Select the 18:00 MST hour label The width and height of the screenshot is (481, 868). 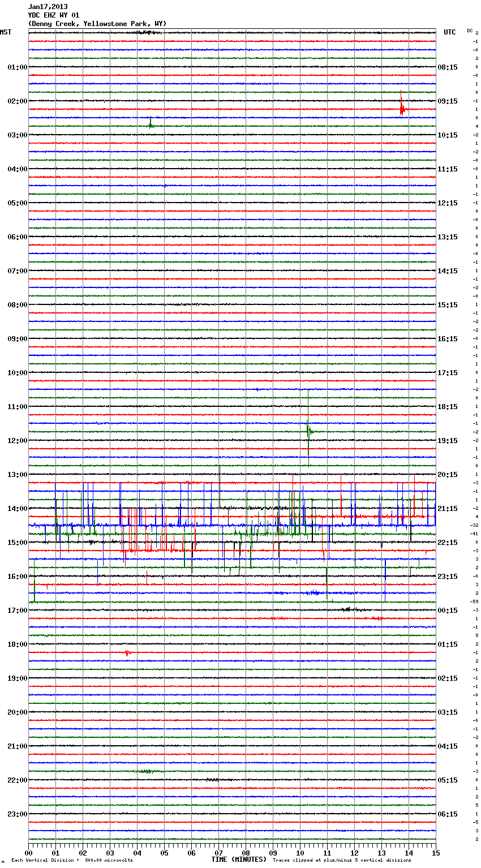pyautogui.click(x=17, y=644)
